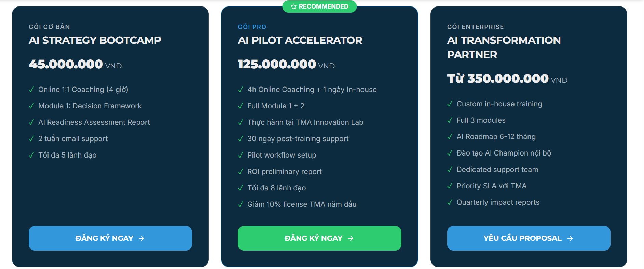
Task: Click checkmark next to AI Readiness Assessment Report
Action: click(x=31, y=122)
